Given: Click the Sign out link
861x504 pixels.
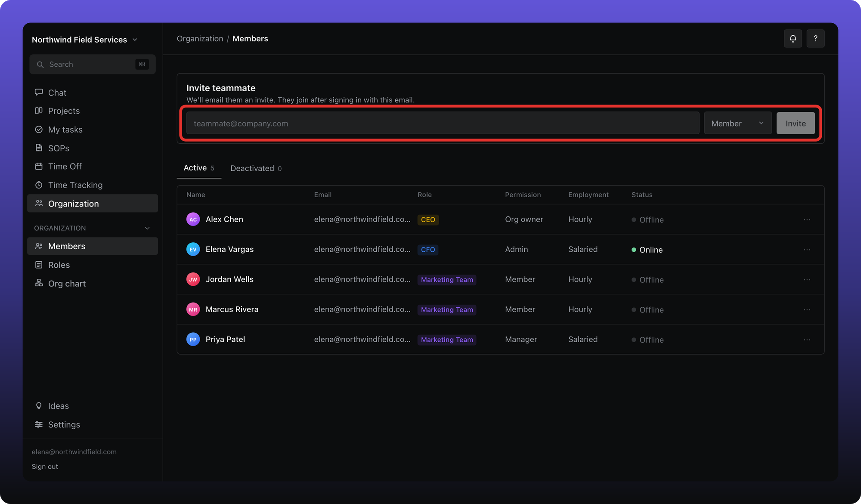Looking at the screenshot, I should (45, 467).
